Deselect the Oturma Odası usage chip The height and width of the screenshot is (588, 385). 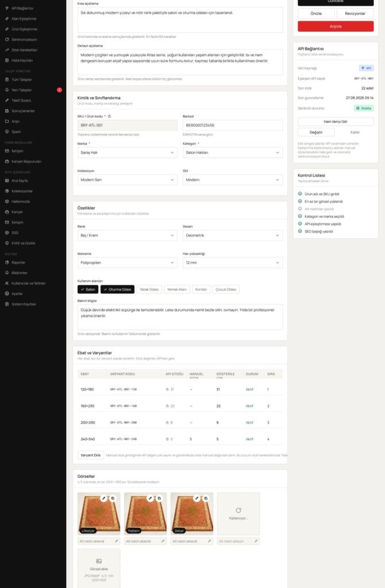coord(117,289)
